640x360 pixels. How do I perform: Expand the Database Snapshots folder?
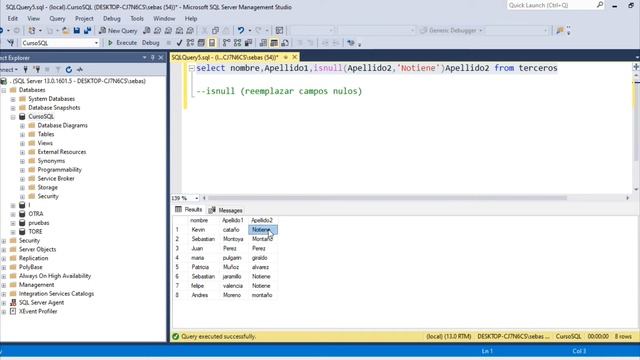(13, 108)
